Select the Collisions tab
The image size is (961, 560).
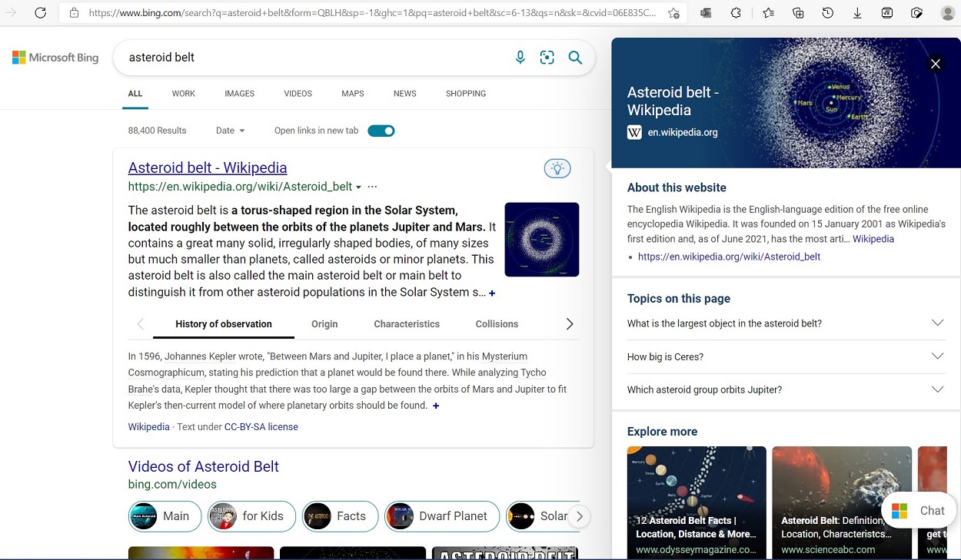pyautogui.click(x=497, y=324)
